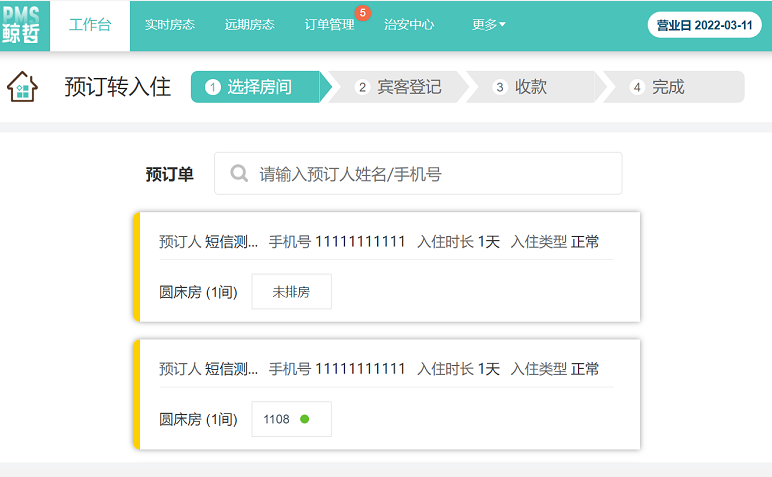Switch to 实时房态 tab

pyautogui.click(x=170, y=25)
